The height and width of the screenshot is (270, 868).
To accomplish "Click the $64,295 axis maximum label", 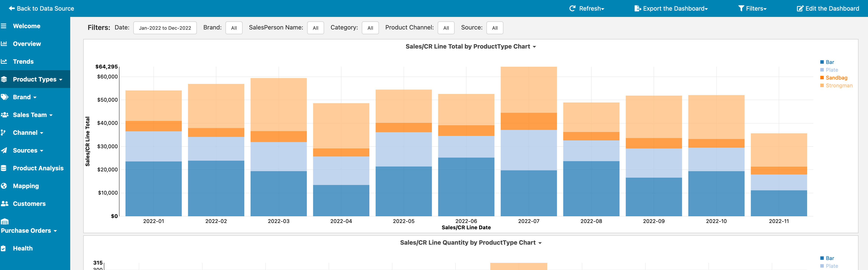I will tap(106, 67).
